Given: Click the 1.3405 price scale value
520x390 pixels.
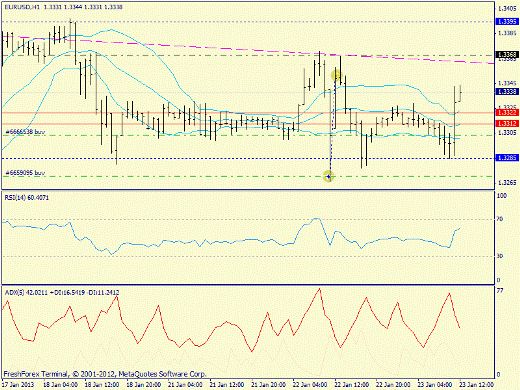Looking at the screenshot, I should (x=507, y=8).
